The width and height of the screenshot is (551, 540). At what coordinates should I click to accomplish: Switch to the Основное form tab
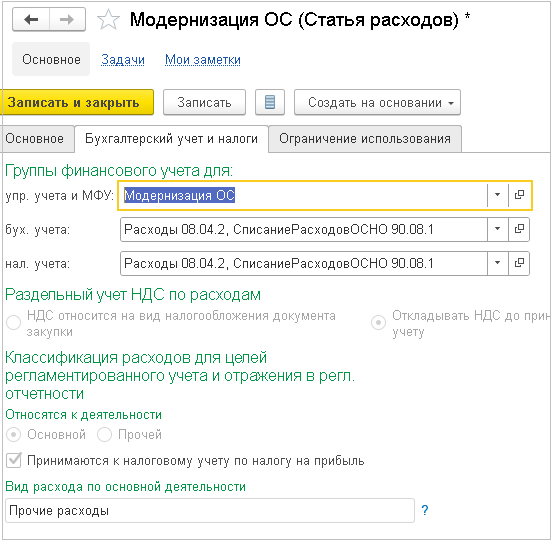click(x=35, y=139)
